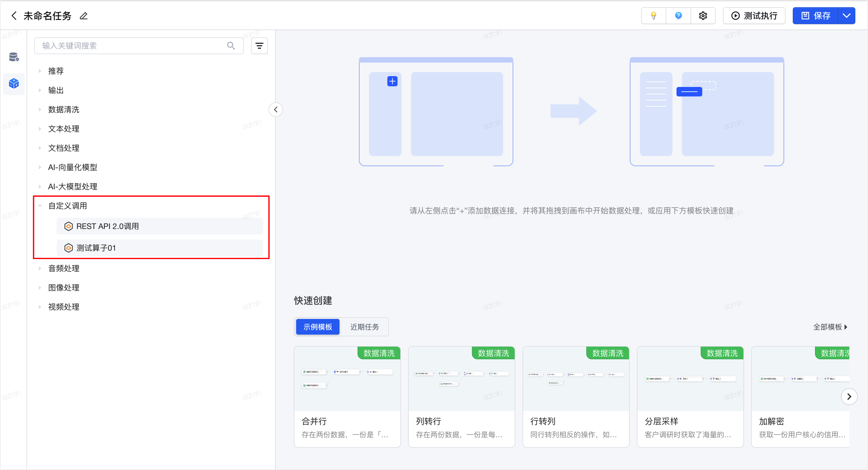Click the magnifier search icon

(x=231, y=46)
